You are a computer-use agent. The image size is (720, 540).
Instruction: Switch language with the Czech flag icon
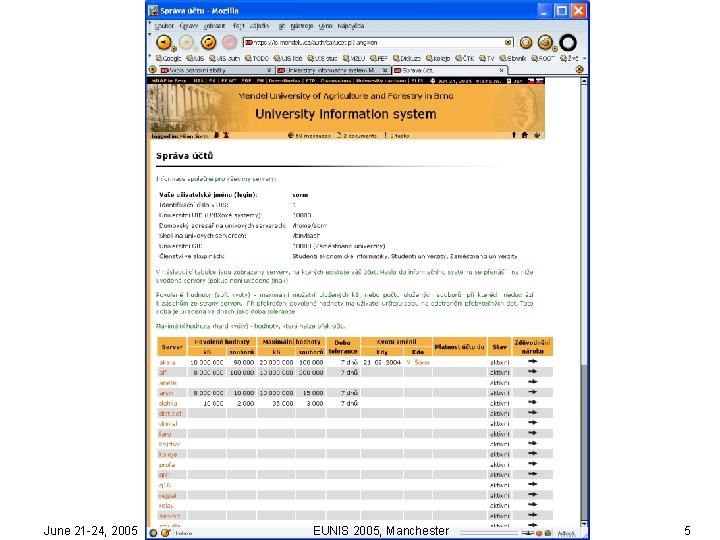[531, 81]
